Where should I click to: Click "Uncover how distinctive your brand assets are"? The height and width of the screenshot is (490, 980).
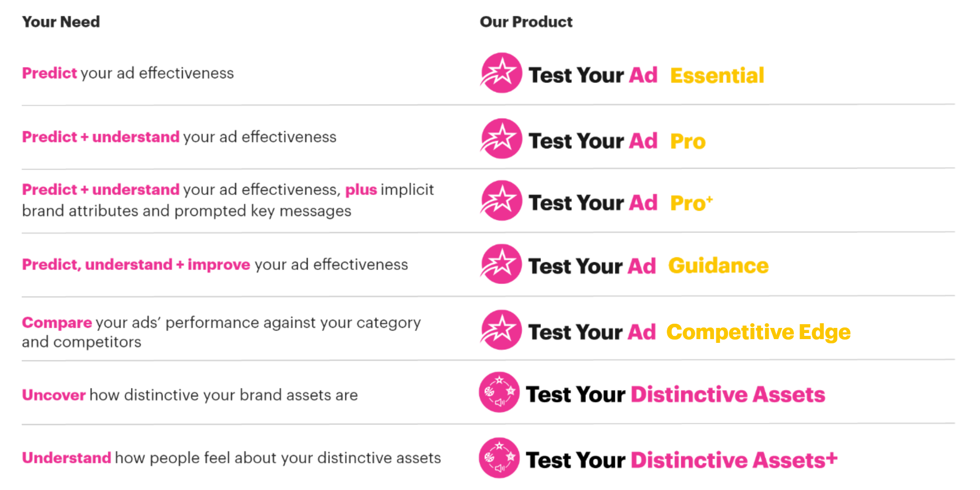click(189, 395)
